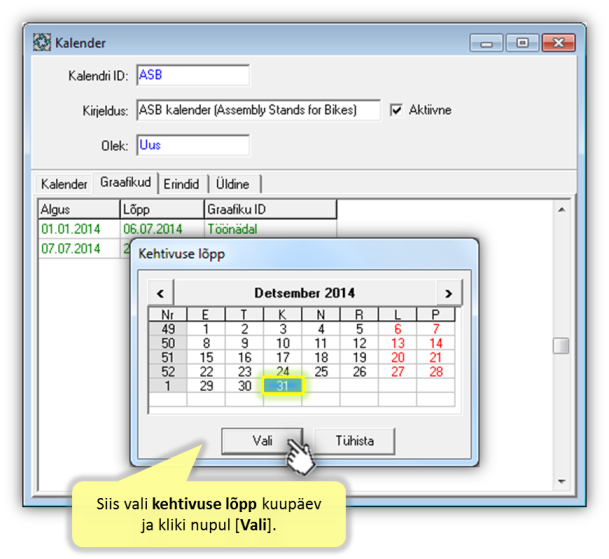Screen dimensions: 609x559
Task: Close the Kalender window
Action: (x=559, y=43)
